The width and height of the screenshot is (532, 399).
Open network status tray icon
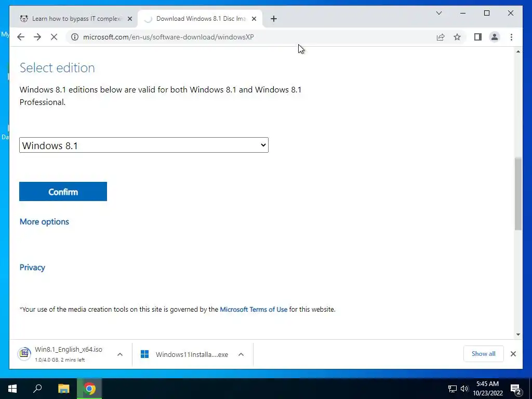point(453,389)
